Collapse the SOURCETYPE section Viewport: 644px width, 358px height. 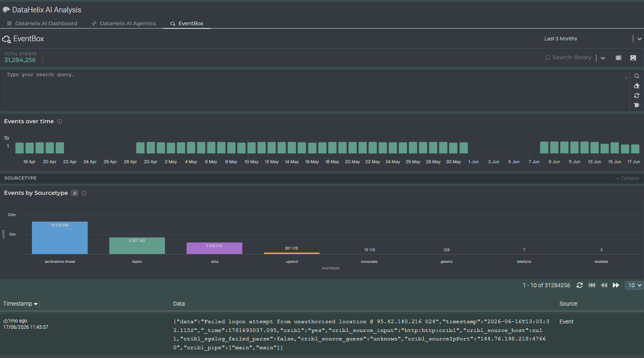click(x=628, y=178)
